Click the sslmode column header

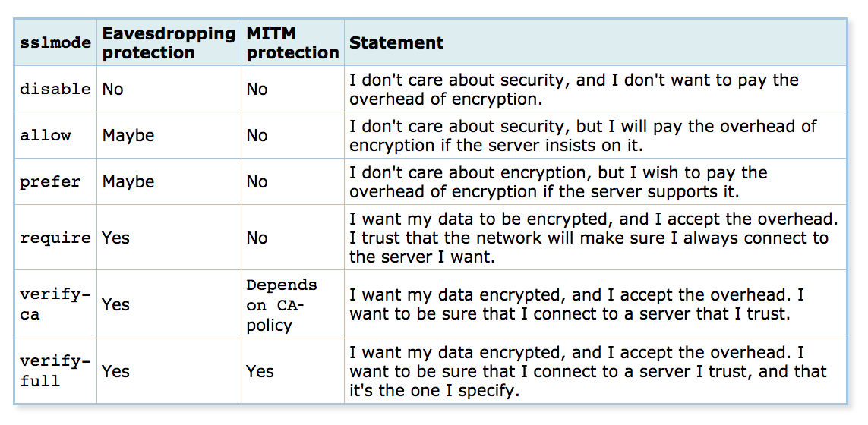pyautogui.click(x=55, y=42)
